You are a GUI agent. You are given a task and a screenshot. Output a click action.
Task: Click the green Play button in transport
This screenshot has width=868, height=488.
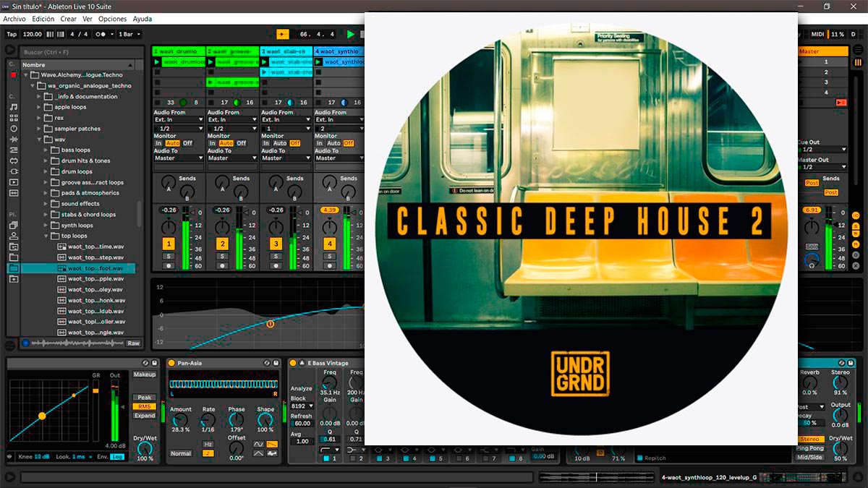351,34
